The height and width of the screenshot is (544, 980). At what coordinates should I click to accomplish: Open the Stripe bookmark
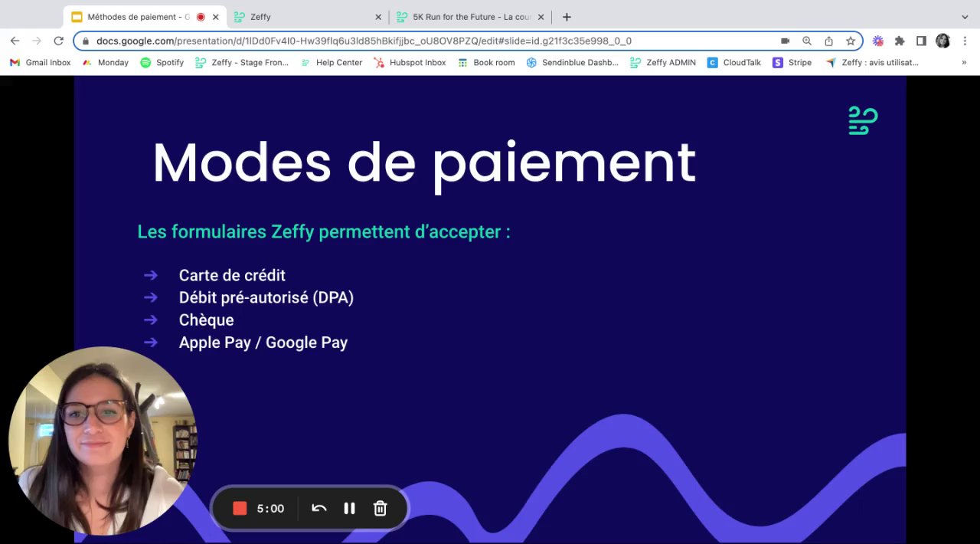(792, 63)
